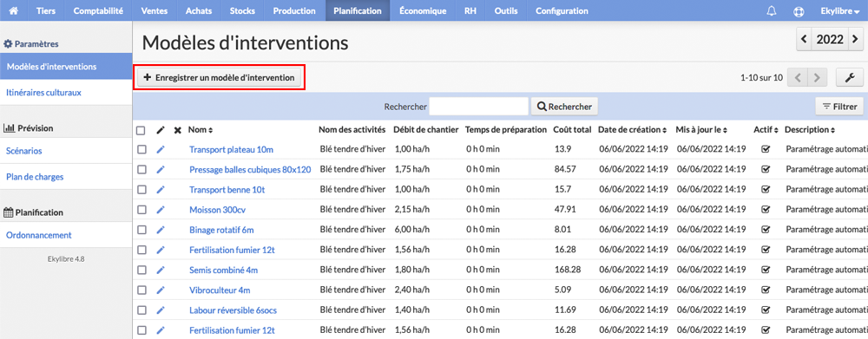Open the Semis combiné 4m model link
Image resolution: width=868 pixels, height=339 pixels.
pos(224,270)
